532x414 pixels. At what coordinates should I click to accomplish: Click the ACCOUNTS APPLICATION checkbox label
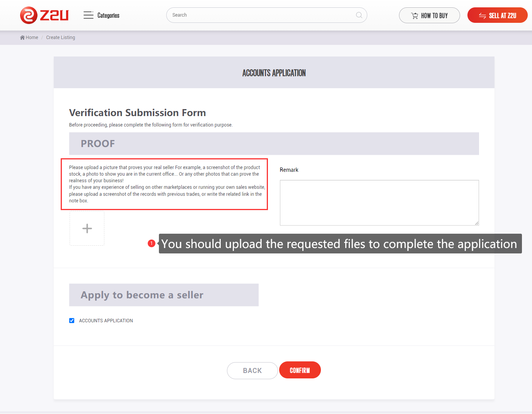coord(106,321)
